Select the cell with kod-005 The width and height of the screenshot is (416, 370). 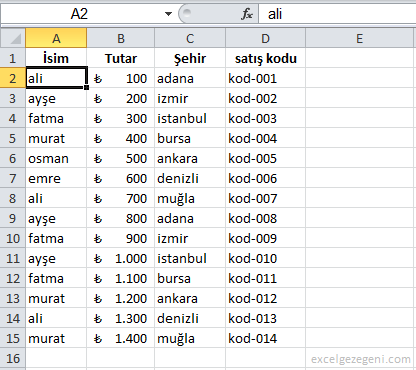pos(265,158)
